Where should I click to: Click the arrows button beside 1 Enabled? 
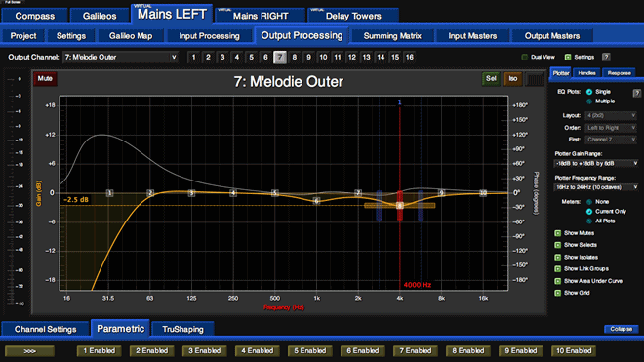tap(29, 351)
